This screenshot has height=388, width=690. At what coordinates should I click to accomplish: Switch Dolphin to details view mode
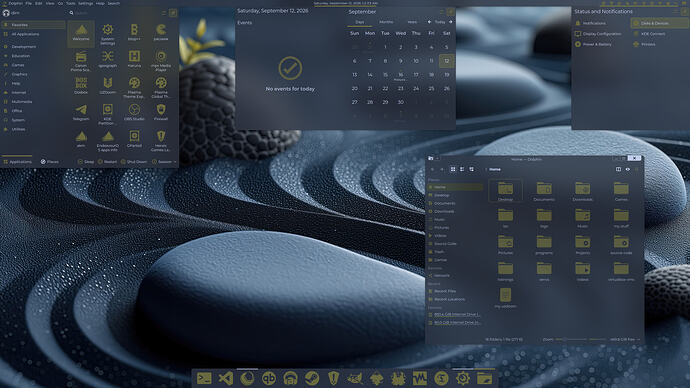coord(471,169)
